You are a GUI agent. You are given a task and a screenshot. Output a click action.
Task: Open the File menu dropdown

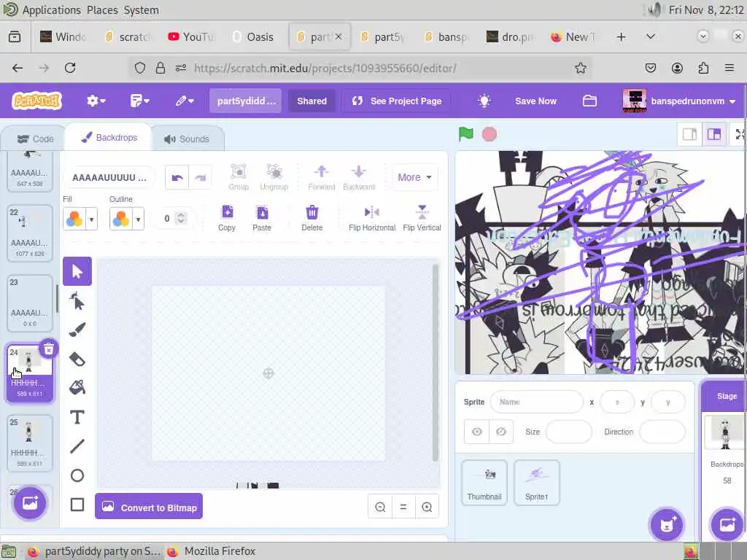click(139, 101)
